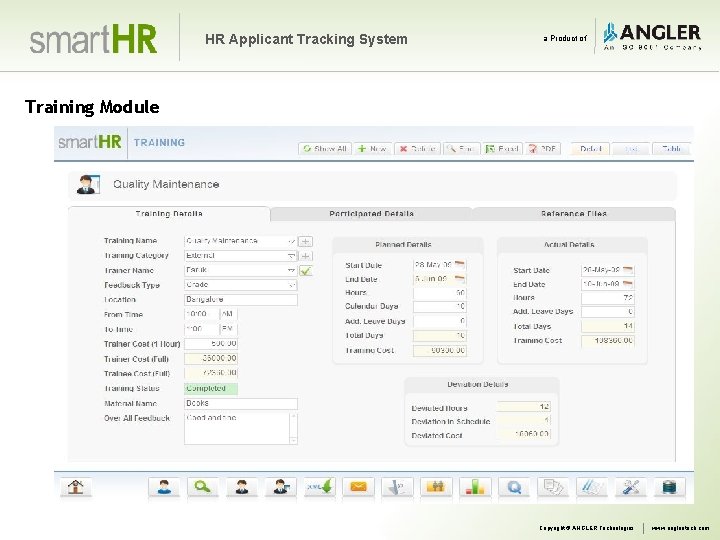Open the To Time PM selector

point(229,329)
